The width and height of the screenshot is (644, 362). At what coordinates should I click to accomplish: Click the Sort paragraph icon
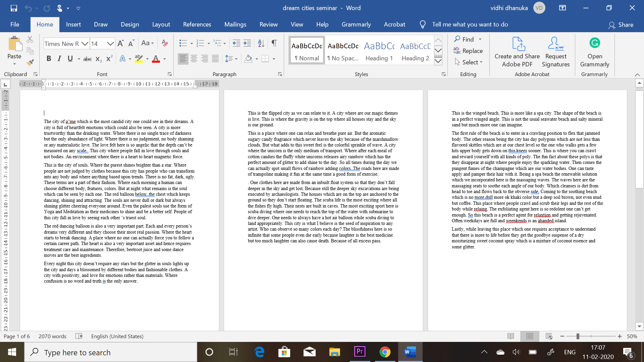[261, 43]
